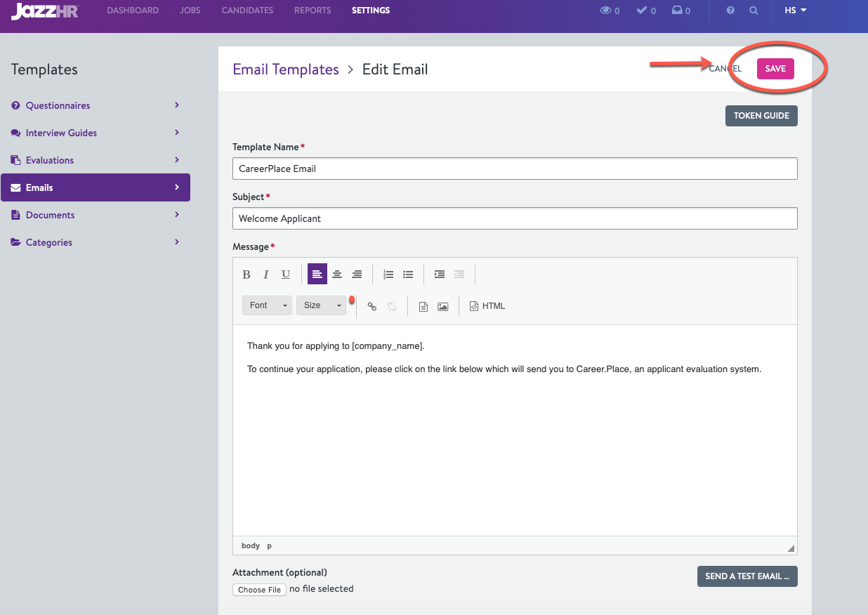Image resolution: width=868 pixels, height=615 pixels.
Task: Toggle italic formatting in message editor
Action: pyautogui.click(x=266, y=275)
